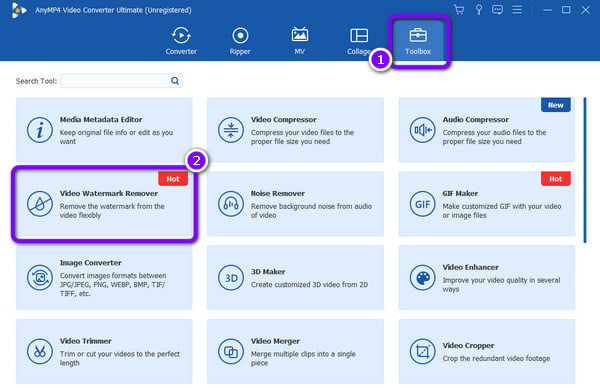The height and width of the screenshot is (388, 600).
Task: Select the Collage tab
Action: [x=359, y=41]
